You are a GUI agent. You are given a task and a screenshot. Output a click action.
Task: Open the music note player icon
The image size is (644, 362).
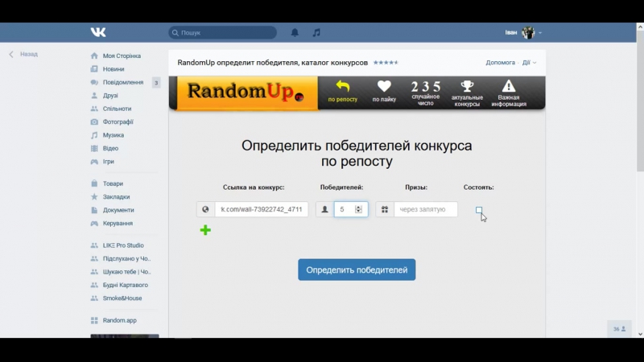pos(316,32)
